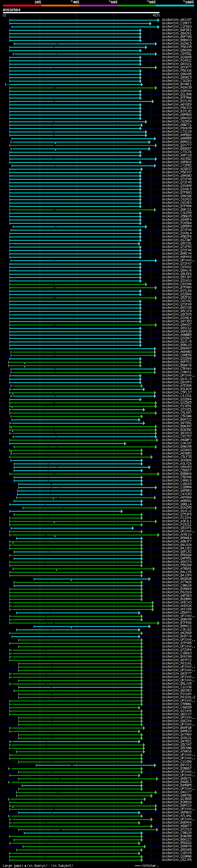Click hit label UniRef100_Q07460

[177, 735]
